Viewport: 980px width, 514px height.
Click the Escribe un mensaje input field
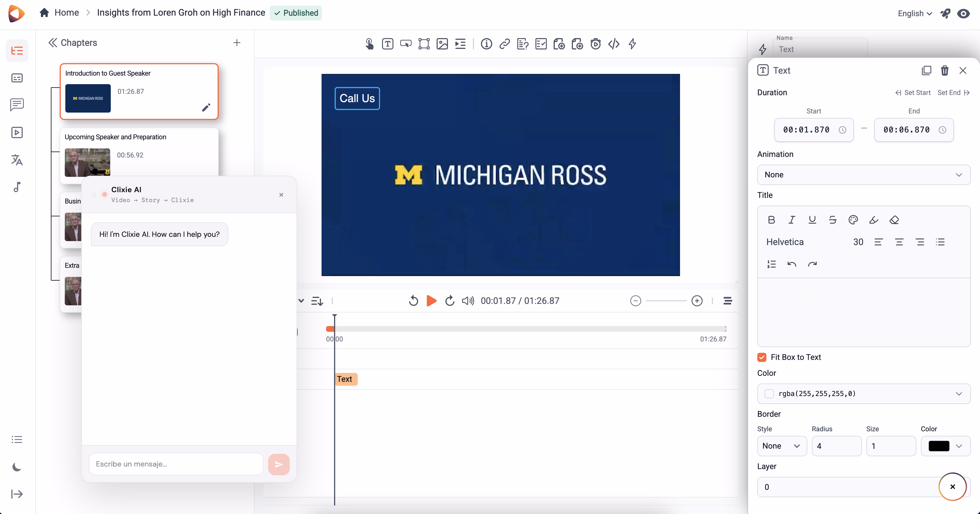[176, 464]
